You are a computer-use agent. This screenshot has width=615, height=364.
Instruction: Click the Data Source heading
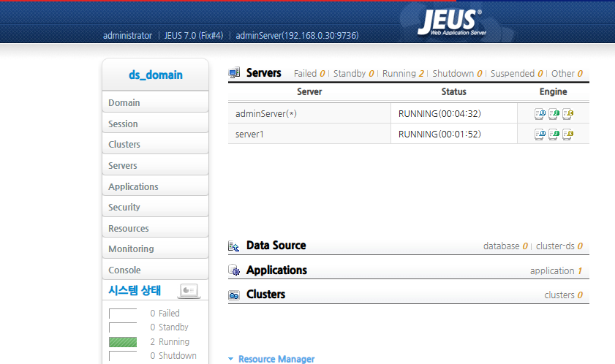[276, 246]
